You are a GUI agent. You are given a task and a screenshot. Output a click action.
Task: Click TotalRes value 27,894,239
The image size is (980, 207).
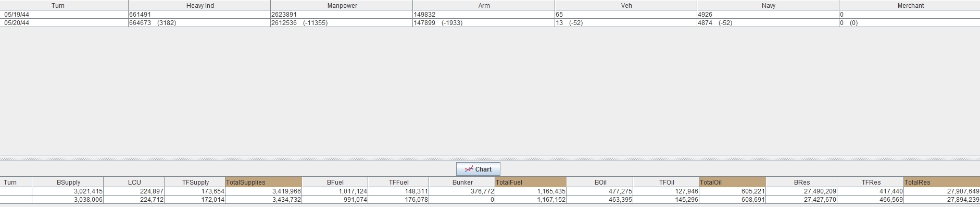963,200
